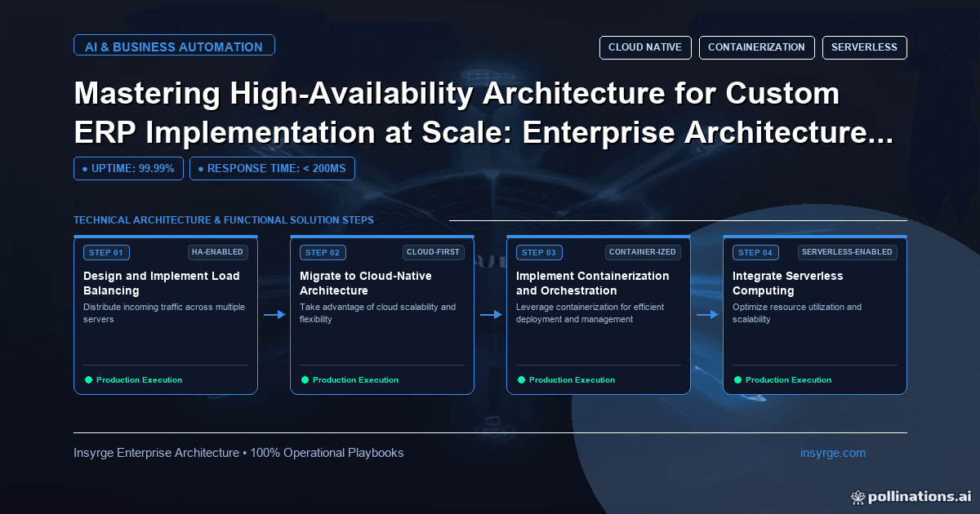Screen dimensions: 980x514
Task: Click Production Execution label in Step 01 card
Action: [x=139, y=380]
